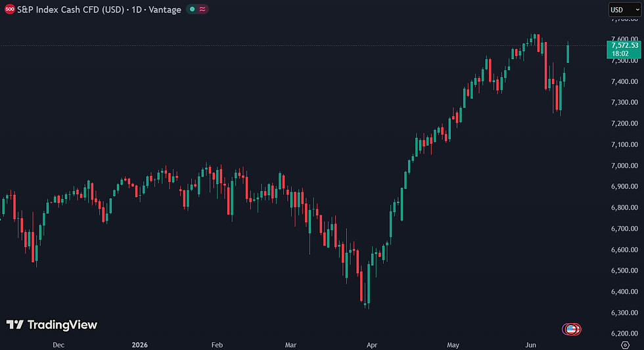Click the Dec label on time axis
This screenshot has height=350, width=644.
tap(58, 345)
